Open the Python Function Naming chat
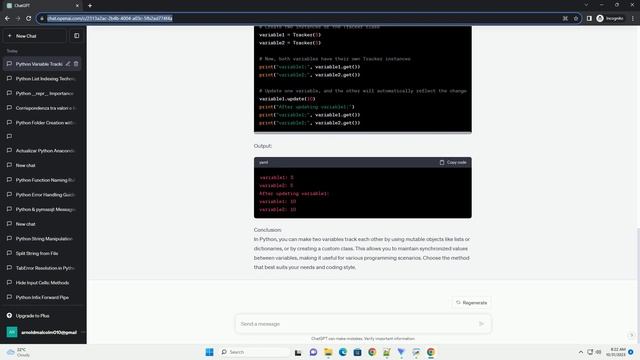640x360 pixels. 42,180
